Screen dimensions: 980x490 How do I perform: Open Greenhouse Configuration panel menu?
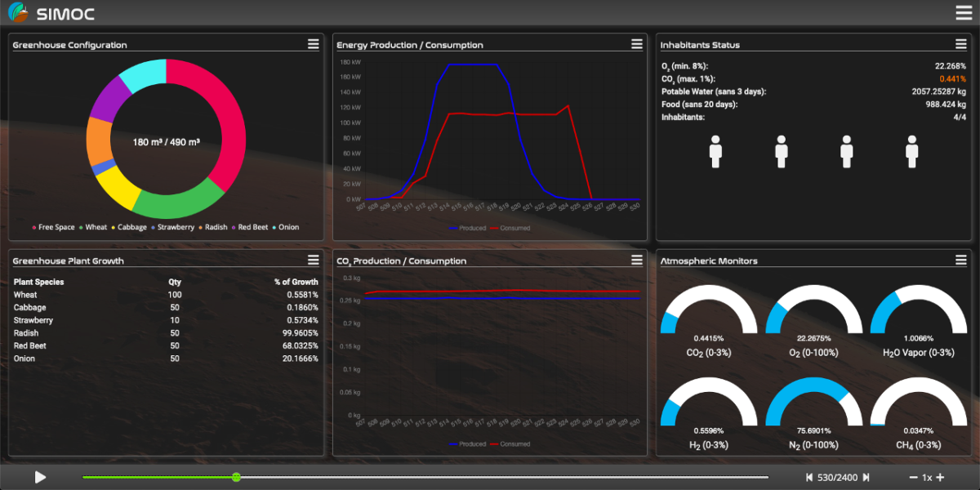(x=313, y=44)
